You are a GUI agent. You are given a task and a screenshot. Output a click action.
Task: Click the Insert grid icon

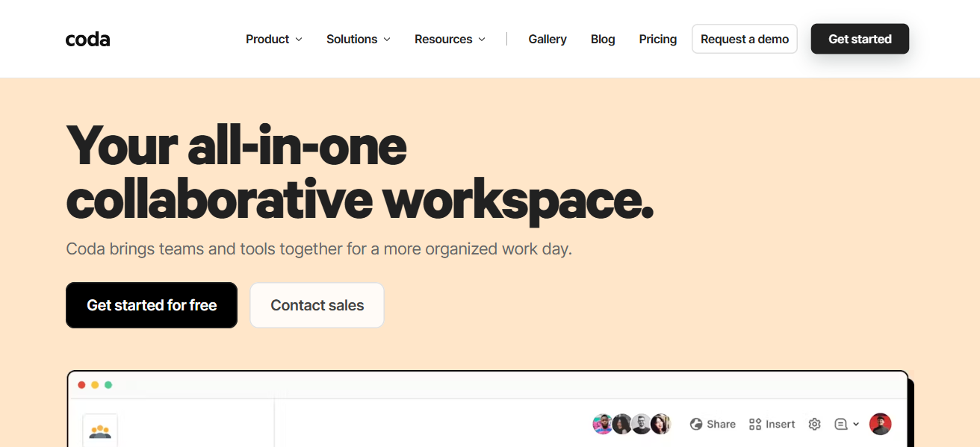pyautogui.click(x=755, y=424)
